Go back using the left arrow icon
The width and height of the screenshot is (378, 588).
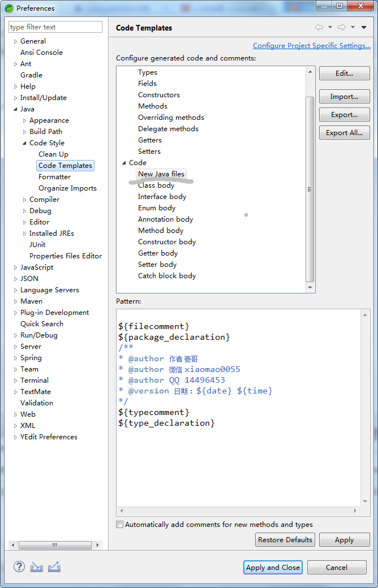pyautogui.click(x=319, y=27)
